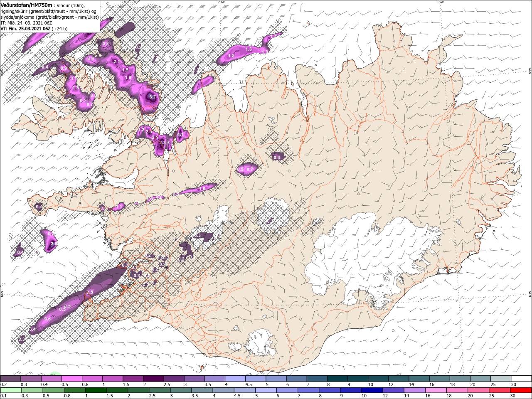
Task: Click the 2.1 precipitation value label
Action: pyautogui.click(x=117, y=62)
